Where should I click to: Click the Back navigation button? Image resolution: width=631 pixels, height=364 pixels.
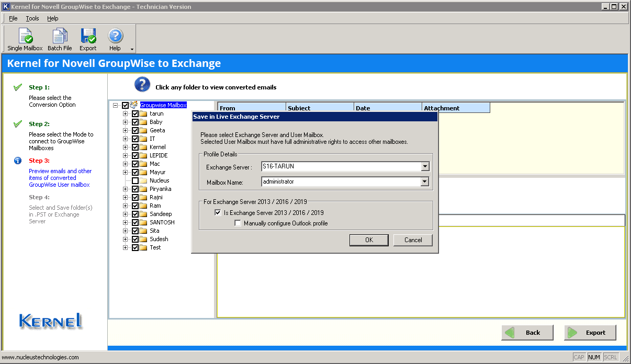[x=527, y=333]
